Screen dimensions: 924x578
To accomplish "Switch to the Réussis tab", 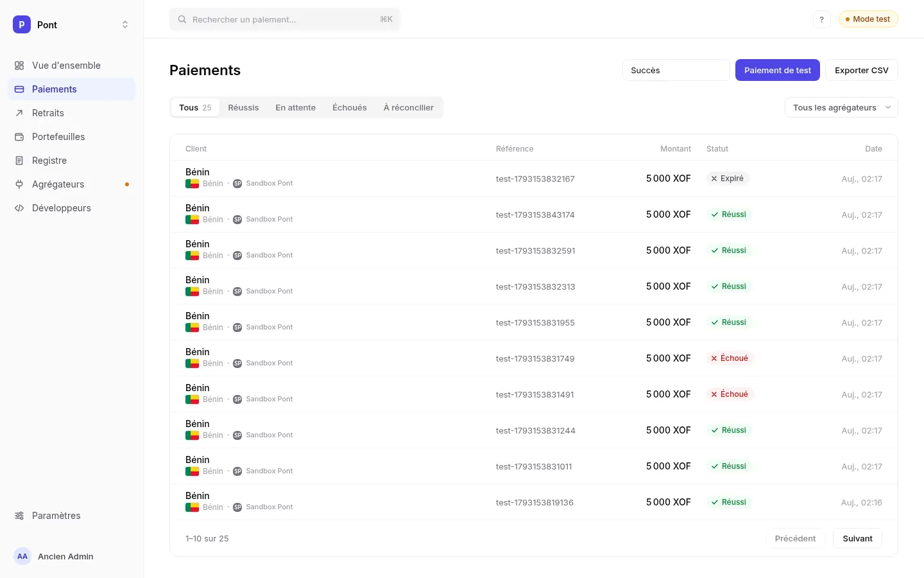I will coord(243,107).
